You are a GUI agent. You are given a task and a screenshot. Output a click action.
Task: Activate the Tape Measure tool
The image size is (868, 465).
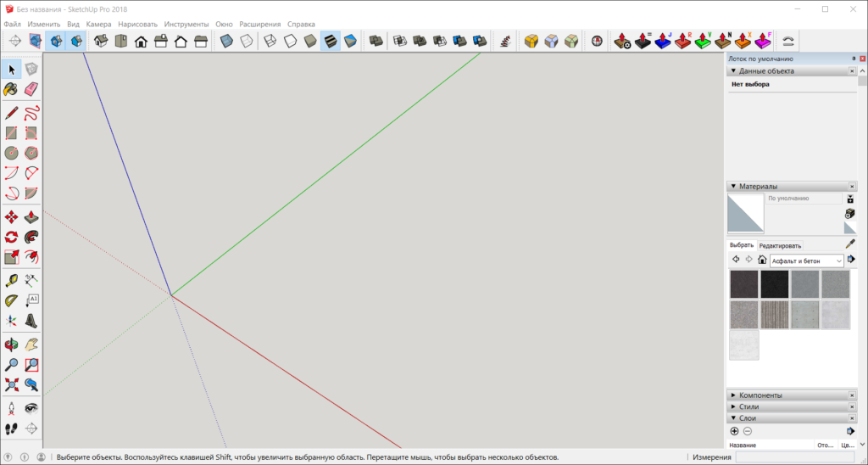tap(12, 280)
